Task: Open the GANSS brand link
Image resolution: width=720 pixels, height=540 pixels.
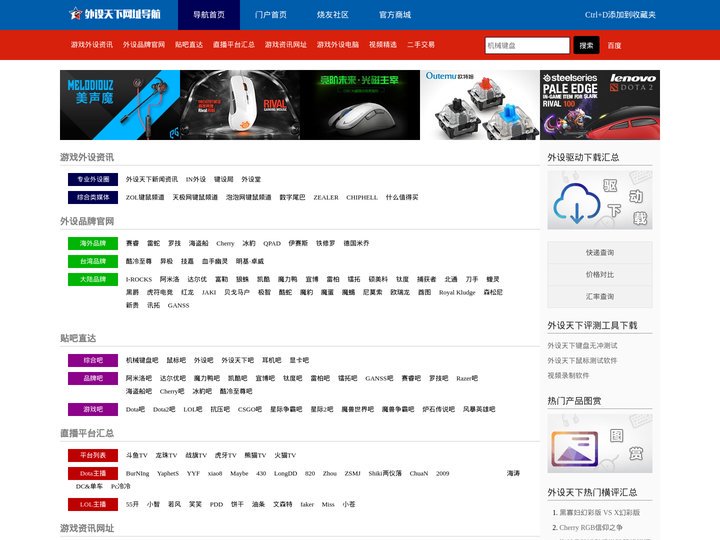Action: [178, 305]
